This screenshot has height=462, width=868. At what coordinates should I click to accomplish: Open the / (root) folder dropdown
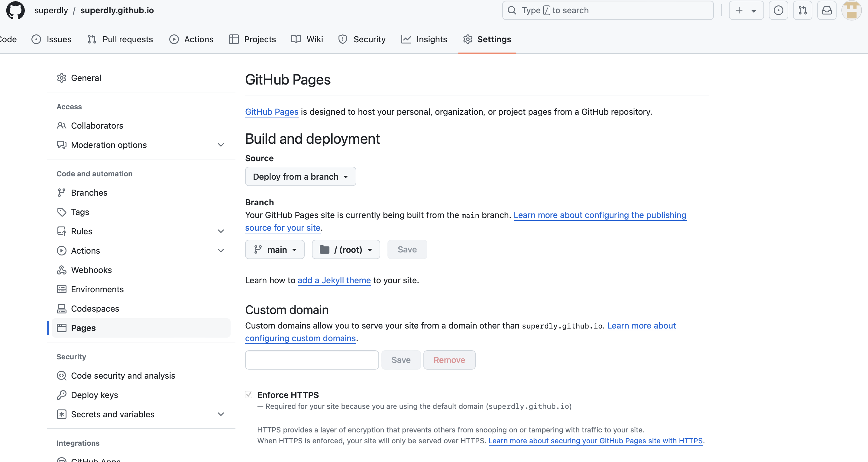tap(346, 249)
